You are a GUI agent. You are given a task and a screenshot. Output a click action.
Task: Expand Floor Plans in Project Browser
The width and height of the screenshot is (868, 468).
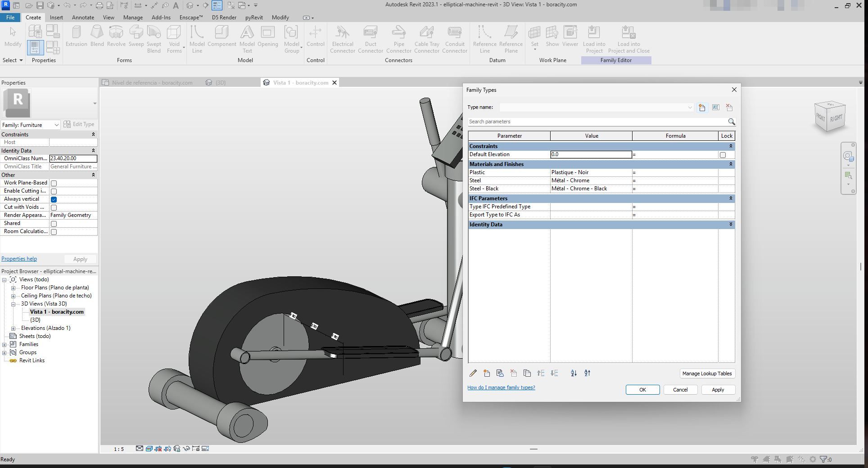13,288
